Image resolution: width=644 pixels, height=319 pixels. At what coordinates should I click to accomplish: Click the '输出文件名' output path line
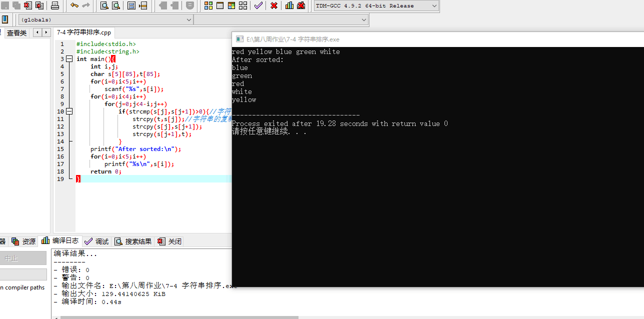coord(145,286)
